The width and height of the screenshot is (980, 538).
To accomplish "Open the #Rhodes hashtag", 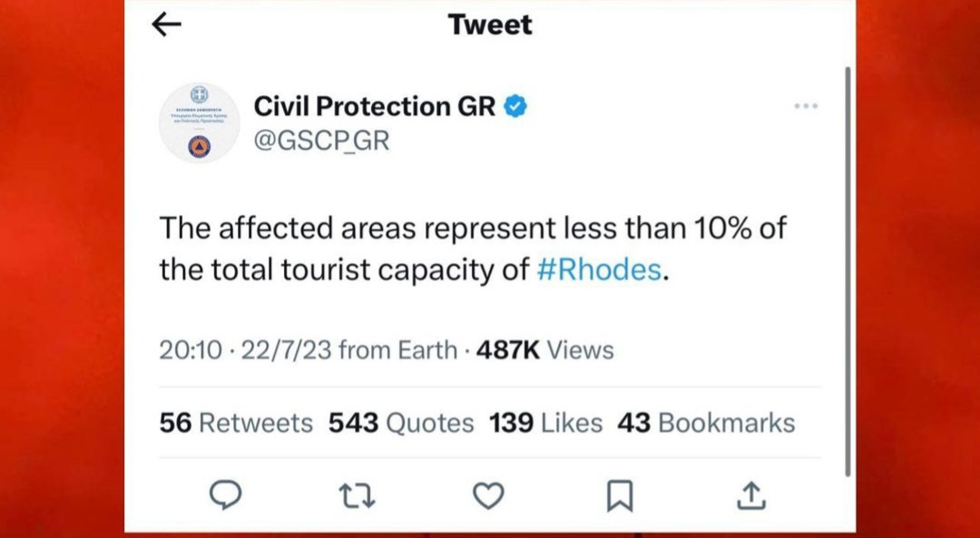I will 599,270.
